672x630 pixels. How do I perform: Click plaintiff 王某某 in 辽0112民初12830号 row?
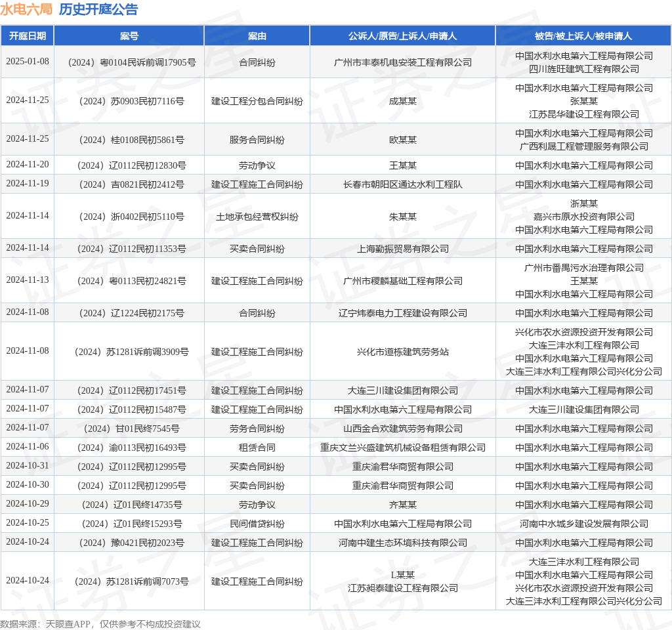[x=403, y=165]
